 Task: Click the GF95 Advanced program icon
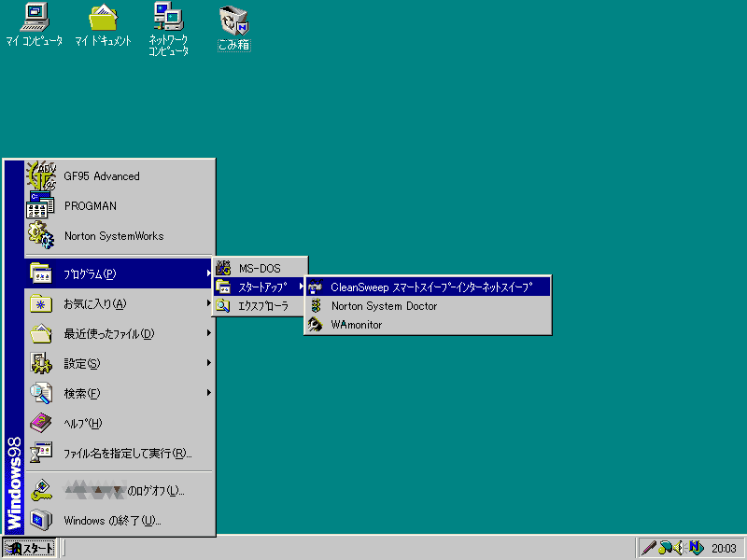click(41, 175)
